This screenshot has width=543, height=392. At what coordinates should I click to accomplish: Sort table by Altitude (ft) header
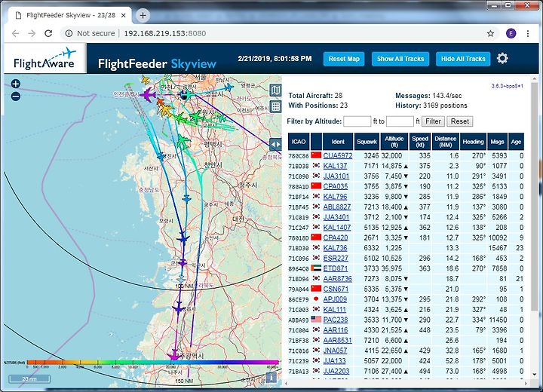(394, 142)
